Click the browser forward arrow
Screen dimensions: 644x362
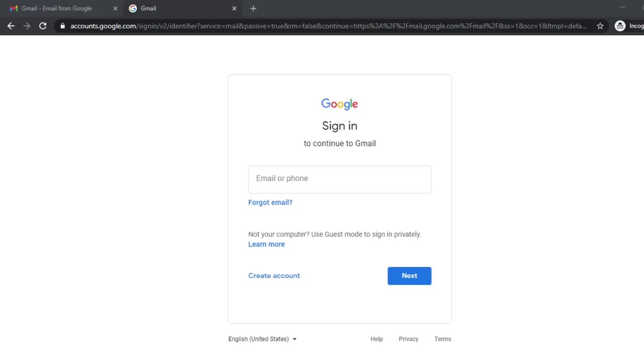click(27, 26)
